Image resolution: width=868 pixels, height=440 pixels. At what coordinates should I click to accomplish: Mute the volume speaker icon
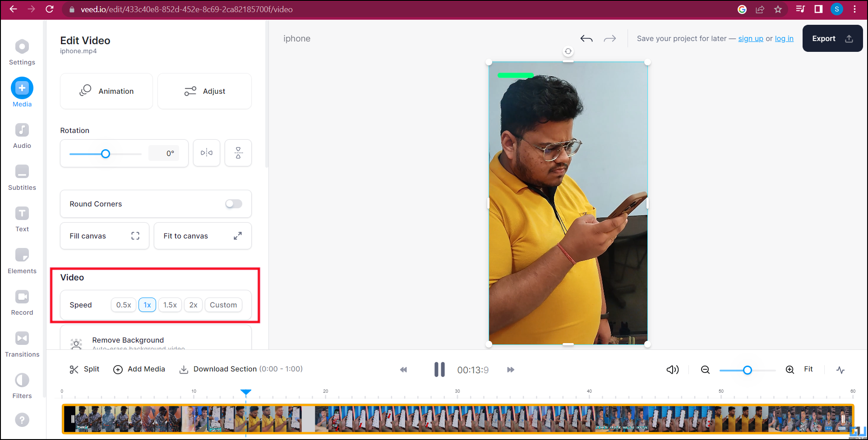[x=672, y=370]
